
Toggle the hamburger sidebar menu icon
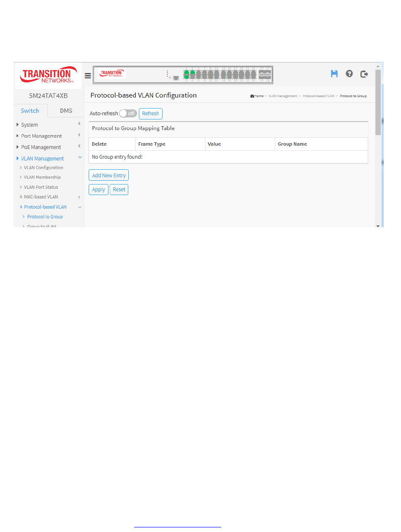pos(88,76)
